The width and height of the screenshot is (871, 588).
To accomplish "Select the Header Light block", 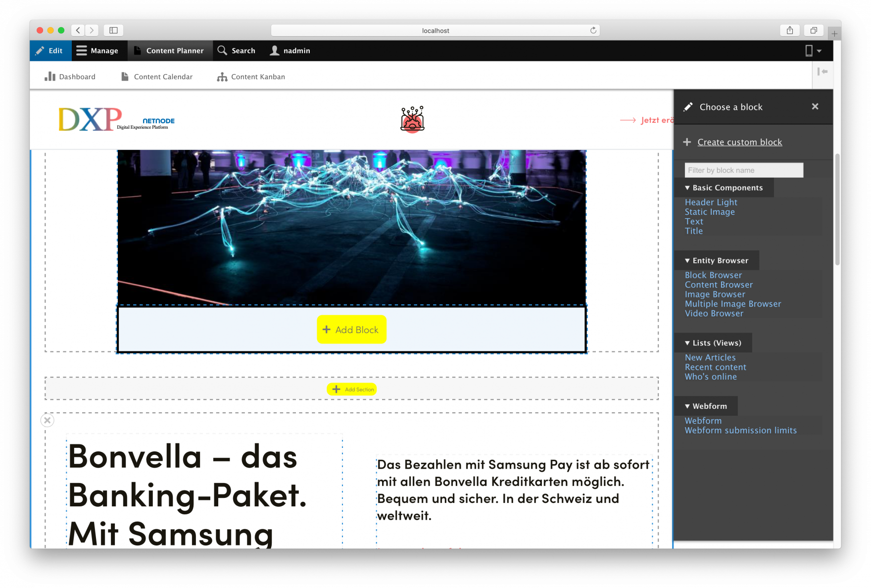I will [711, 202].
